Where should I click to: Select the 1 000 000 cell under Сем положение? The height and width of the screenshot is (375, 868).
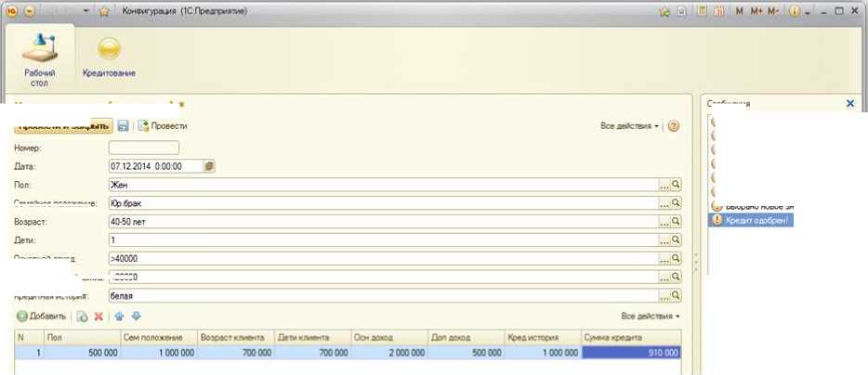159,353
